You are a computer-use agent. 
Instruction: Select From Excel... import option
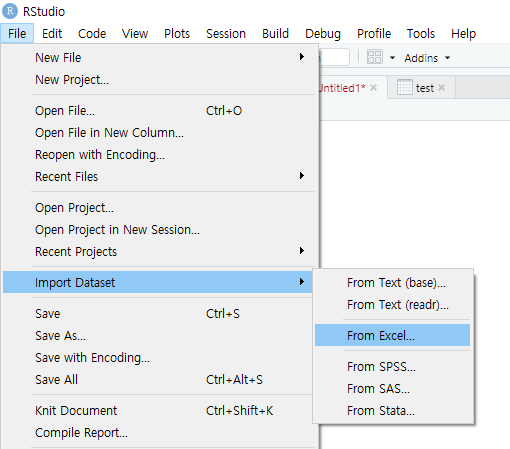[392, 335]
